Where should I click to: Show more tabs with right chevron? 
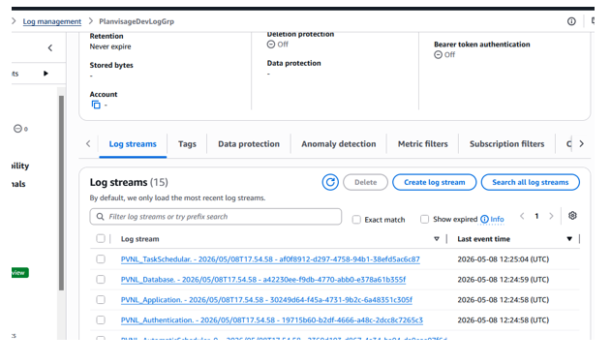pyautogui.click(x=581, y=144)
